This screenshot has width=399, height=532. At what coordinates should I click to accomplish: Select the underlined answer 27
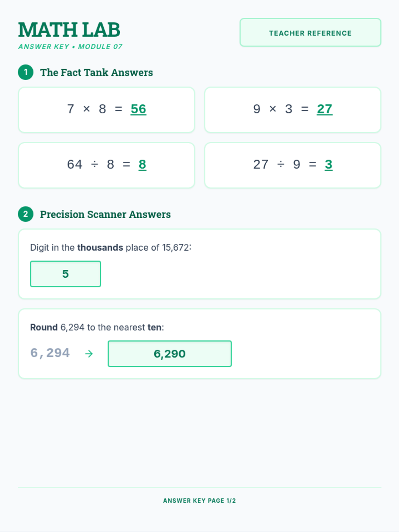(x=325, y=109)
